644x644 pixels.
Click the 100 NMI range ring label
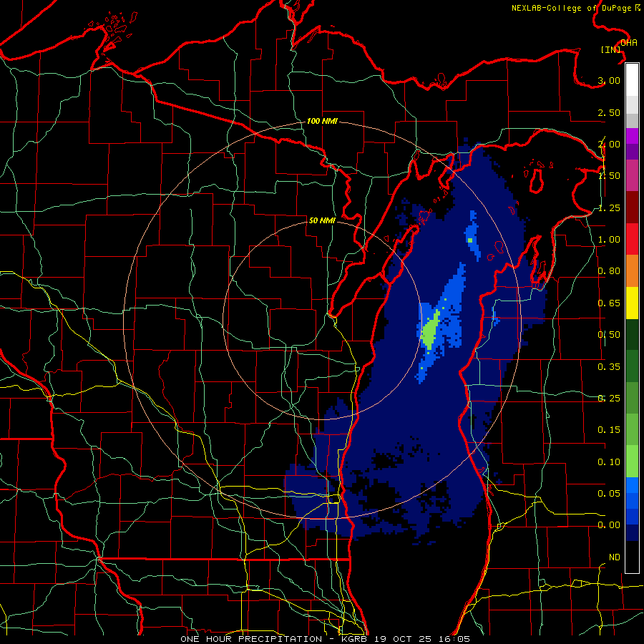point(322,121)
